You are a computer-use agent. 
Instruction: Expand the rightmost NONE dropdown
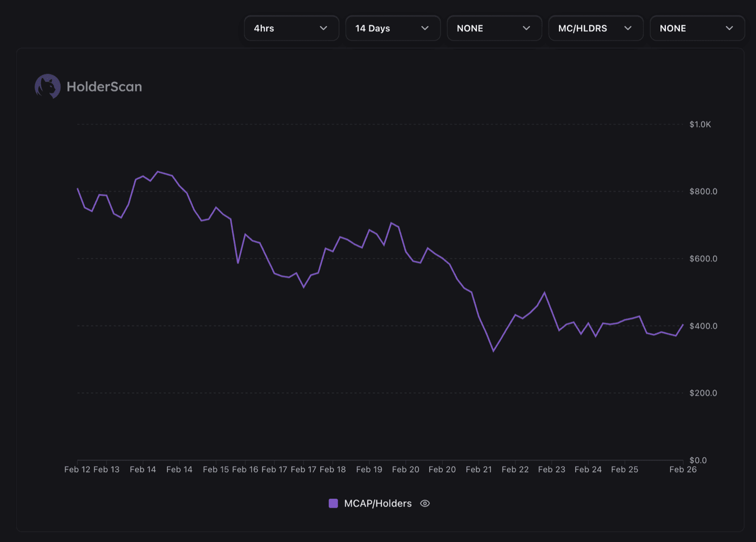pyautogui.click(x=697, y=28)
